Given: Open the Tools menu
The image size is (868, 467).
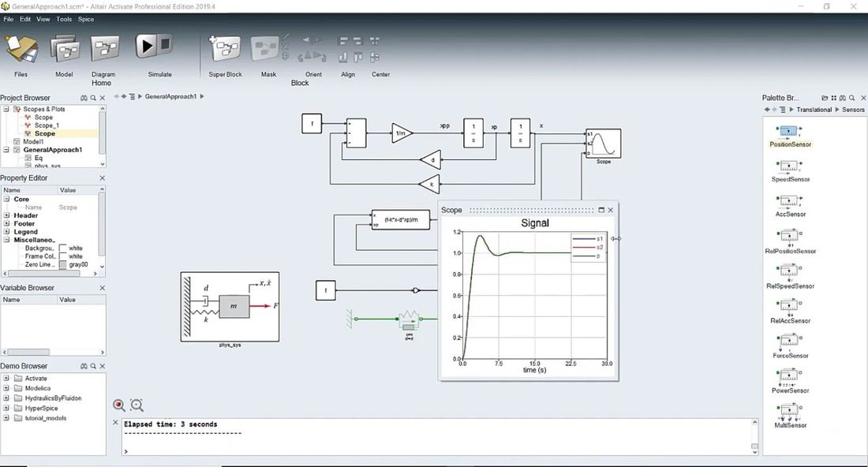Looking at the screenshot, I should 64,19.
